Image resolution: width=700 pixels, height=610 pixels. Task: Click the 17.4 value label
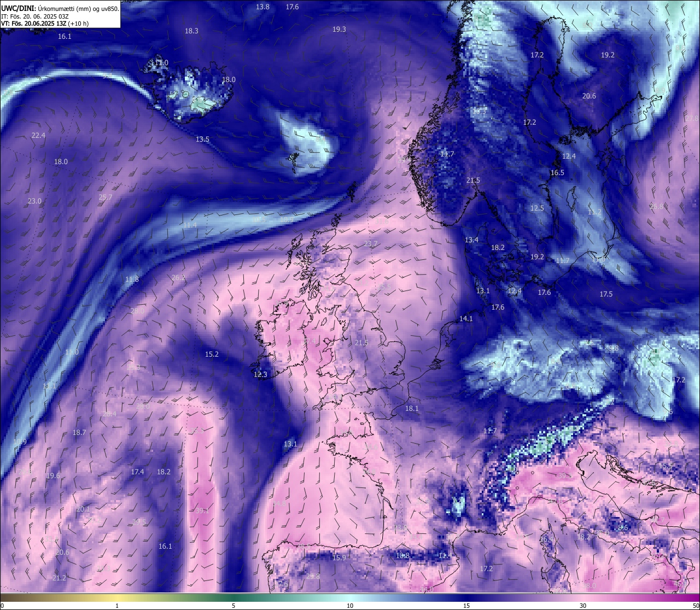coord(137,472)
